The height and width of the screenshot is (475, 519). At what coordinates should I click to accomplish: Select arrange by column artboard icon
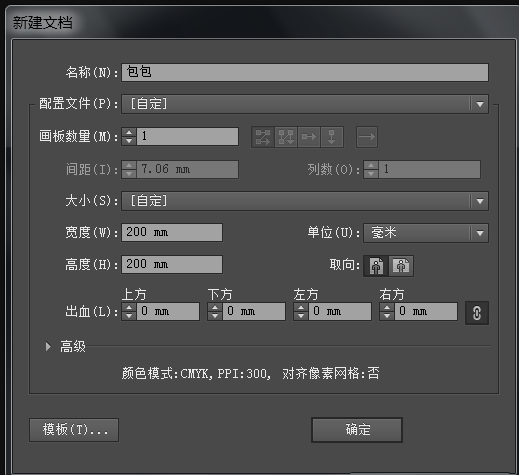pos(332,137)
